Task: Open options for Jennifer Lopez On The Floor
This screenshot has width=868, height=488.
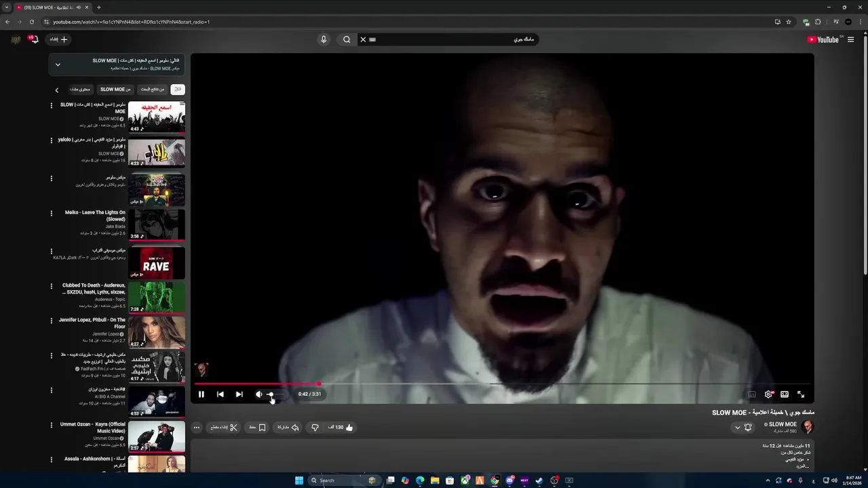Action: [x=51, y=321]
